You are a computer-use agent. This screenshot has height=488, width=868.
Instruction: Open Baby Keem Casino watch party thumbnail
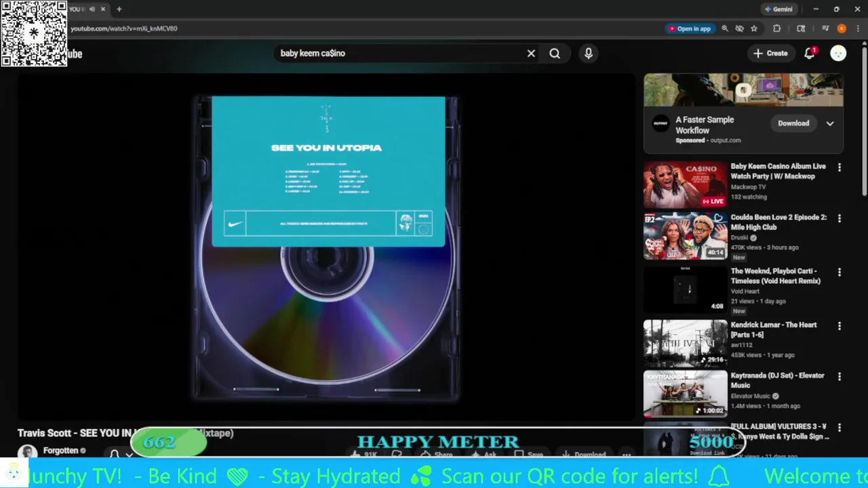685,184
